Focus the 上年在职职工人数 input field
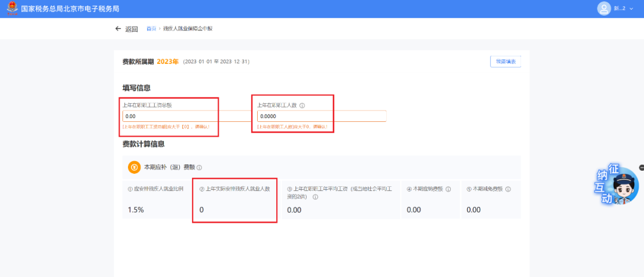Viewport: 644px width, 277px height. 322,116
